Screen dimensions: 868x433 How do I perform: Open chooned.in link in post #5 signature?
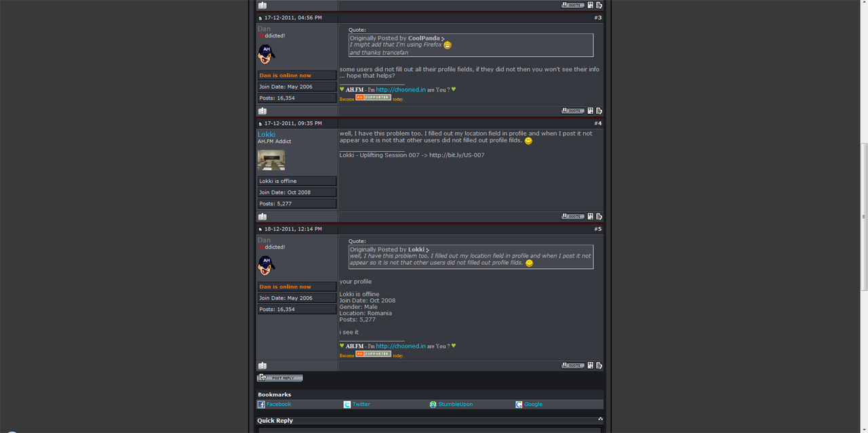tap(401, 346)
